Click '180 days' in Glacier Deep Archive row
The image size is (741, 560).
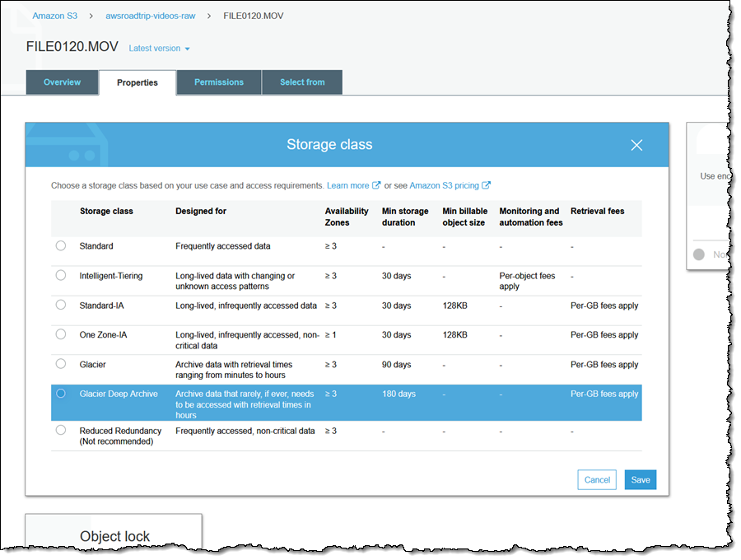(x=398, y=394)
